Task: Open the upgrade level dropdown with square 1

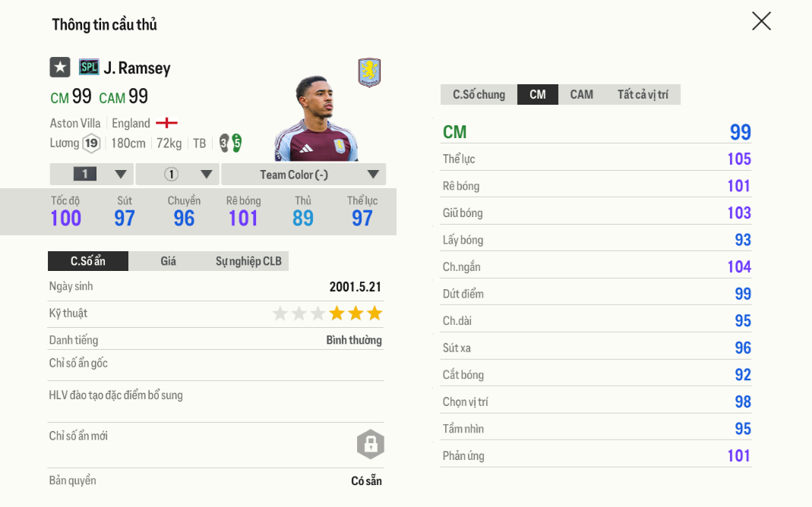Action: coord(92,175)
